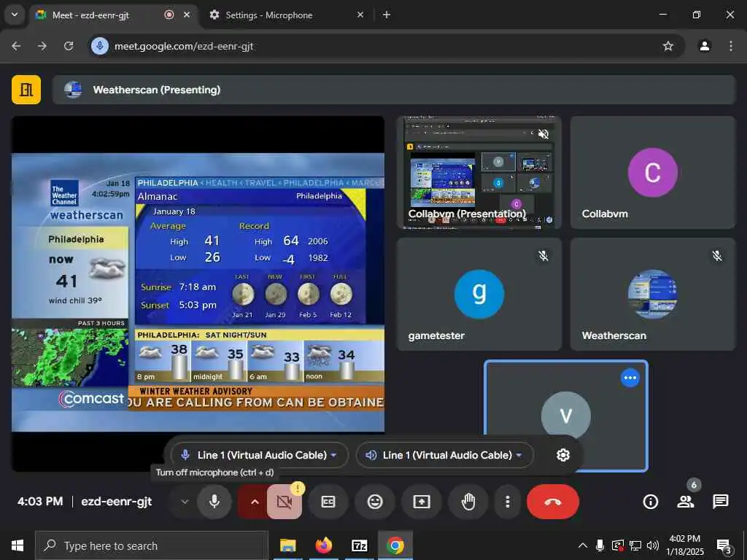Screen dimensions: 747x560
Task: Reload the Meet page
Action: tap(69, 46)
